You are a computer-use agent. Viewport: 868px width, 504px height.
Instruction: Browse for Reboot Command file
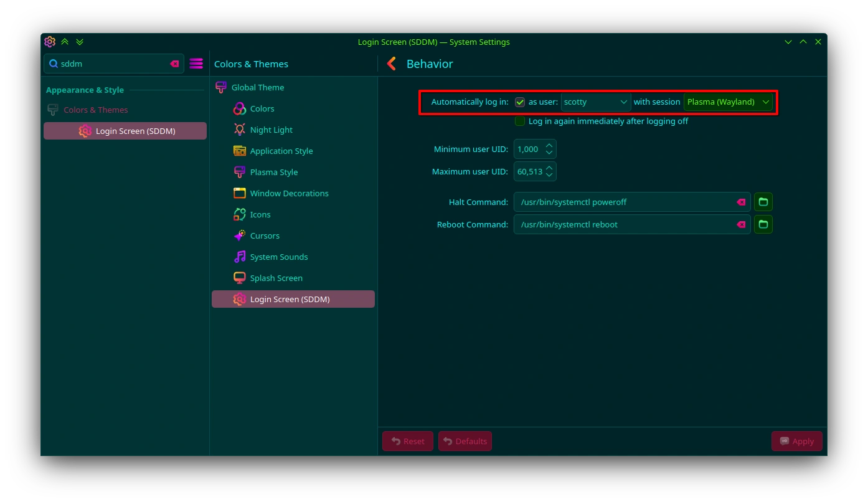click(x=763, y=224)
